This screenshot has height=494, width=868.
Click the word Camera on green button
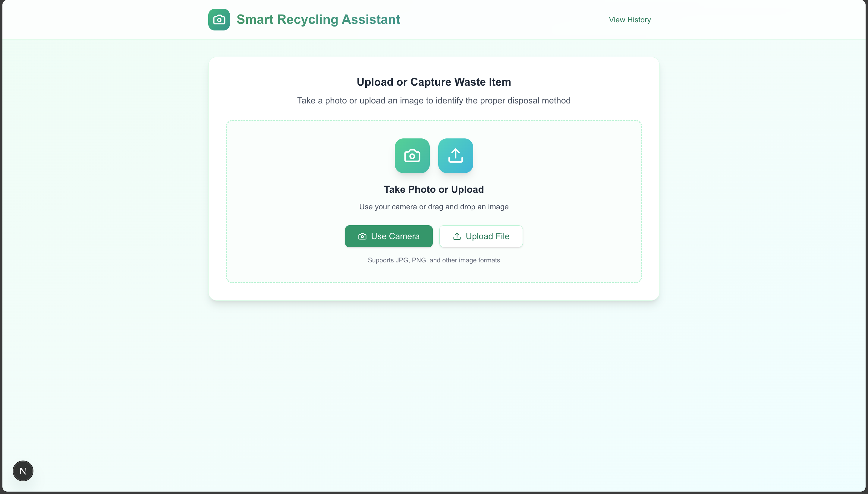pyautogui.click(x=404, y=236)
